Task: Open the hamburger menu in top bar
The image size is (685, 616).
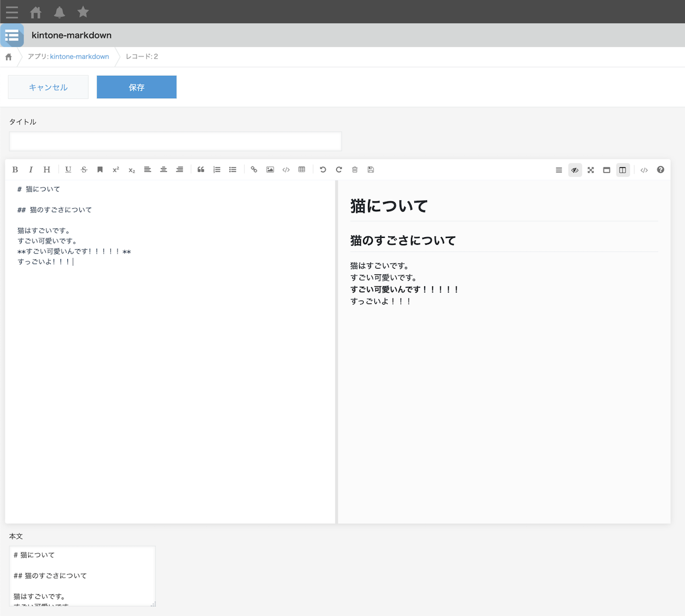Action: click(12, 12)
